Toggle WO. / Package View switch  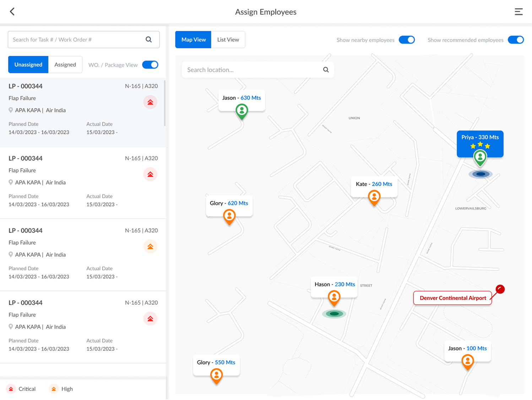click(150, 65)
